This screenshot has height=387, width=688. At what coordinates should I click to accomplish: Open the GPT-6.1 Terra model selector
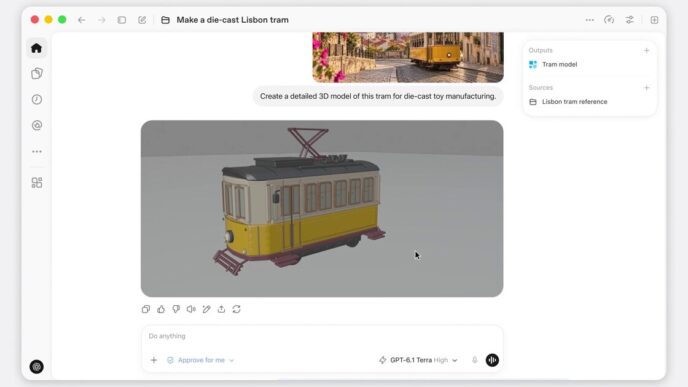[x=418, y=360]
